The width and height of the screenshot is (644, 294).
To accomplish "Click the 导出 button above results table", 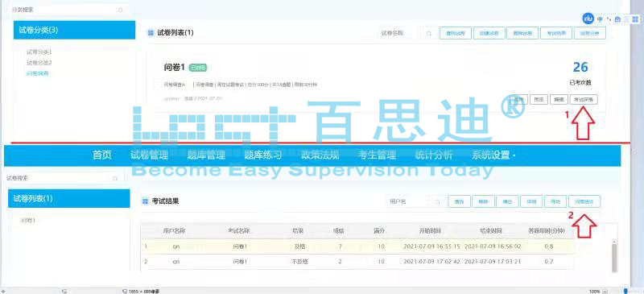I will pos(555,201).
